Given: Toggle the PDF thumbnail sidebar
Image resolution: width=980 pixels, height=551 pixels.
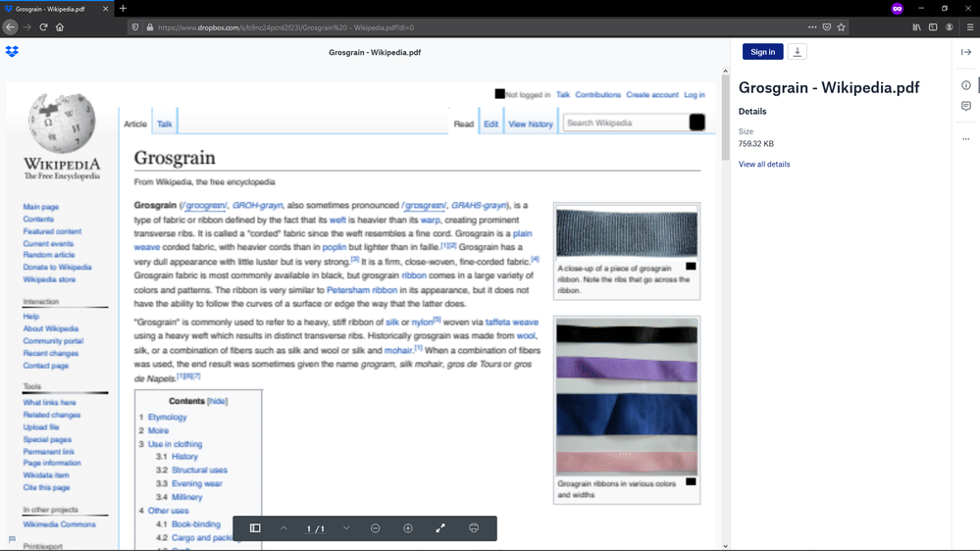Looking at the screenshot, I should click(255, 528).
